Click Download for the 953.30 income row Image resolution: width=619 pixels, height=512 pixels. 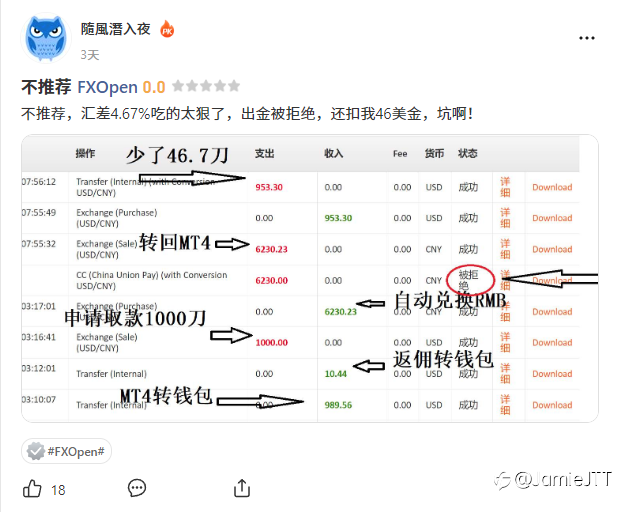pyautogui.click(x=552, y=218)
